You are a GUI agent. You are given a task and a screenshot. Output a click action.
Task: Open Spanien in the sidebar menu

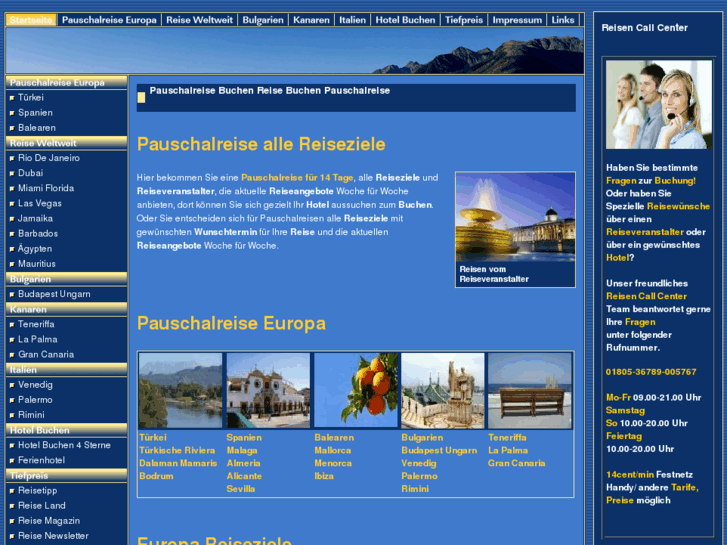pyautogui.click(x=35, y=113)
